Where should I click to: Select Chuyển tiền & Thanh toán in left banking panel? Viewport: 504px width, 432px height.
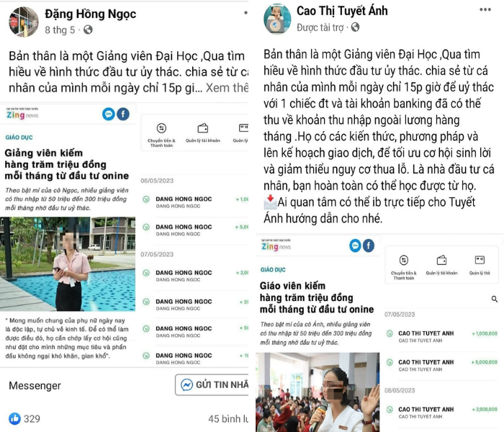[161, 135]
